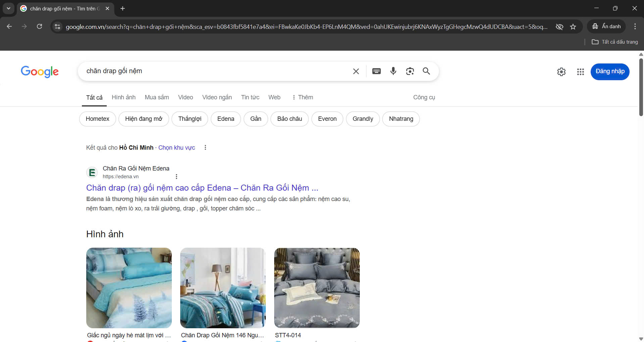Image resolution: width=644 pixels, height=342 pixels.
Task: Click the Hình ảnh section heading
Action: click(x=105, y=234)
